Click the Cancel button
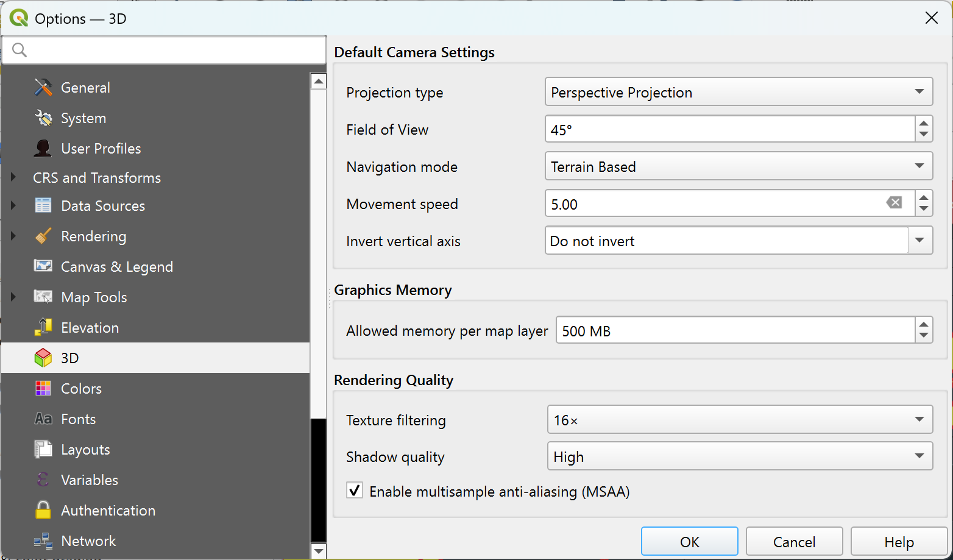The width and height of the screenshot is (953, 560). pos(794,542)
